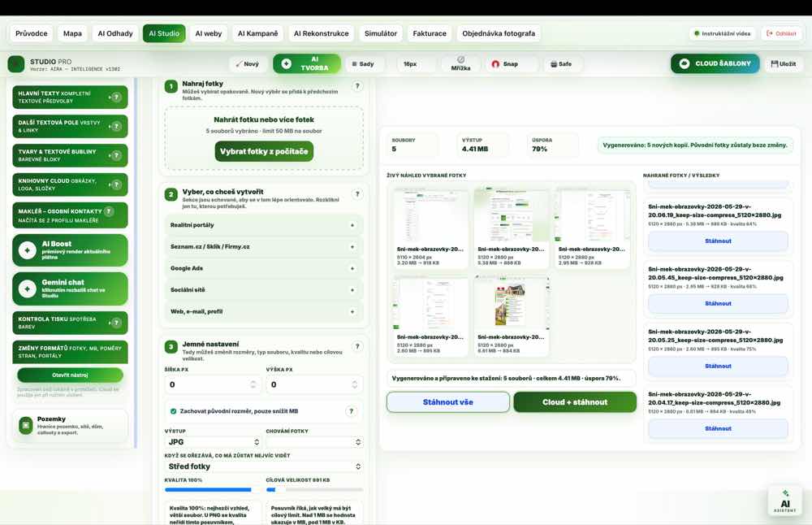The height and width of the screenshot is (525, 812).
Task: Download the 20.06.19 keep-size-compress file
Action: coord(718,241)
